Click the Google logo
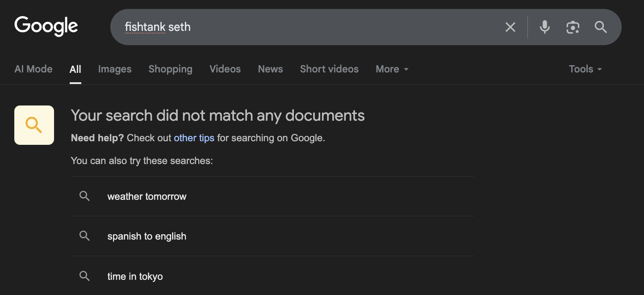Image resolution: width=644 pixels, height=295 pixels. (46, 26)
